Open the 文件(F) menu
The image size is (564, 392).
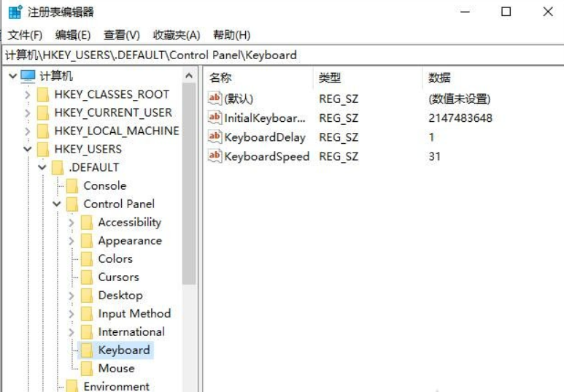[25, 35]
